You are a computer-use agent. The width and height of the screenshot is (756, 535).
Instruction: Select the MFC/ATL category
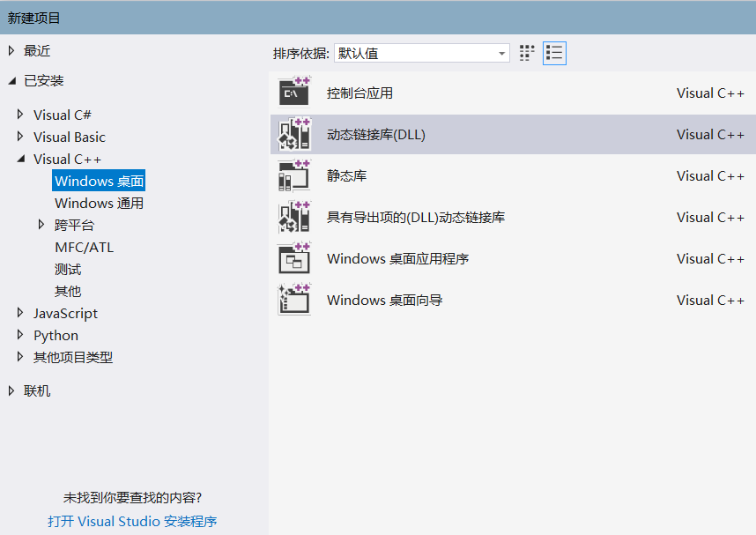80,247
